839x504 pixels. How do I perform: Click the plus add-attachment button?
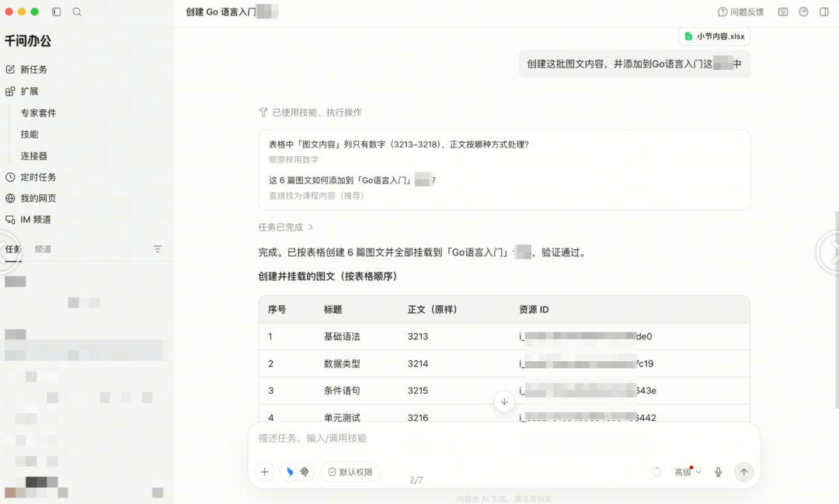265,472
